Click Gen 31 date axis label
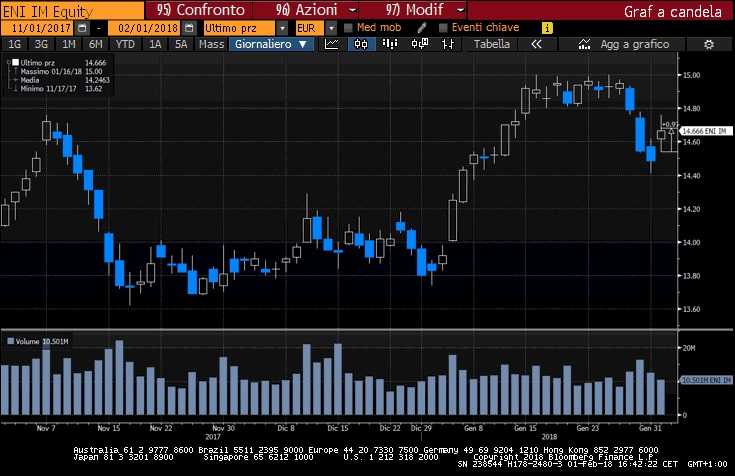 click(x=650, y=428)
